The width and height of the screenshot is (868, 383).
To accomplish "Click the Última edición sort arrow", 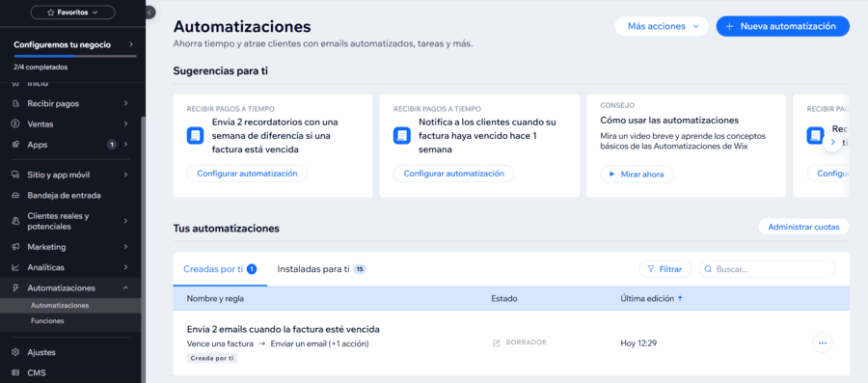I will pyautogui.click(x=680, y=299).
